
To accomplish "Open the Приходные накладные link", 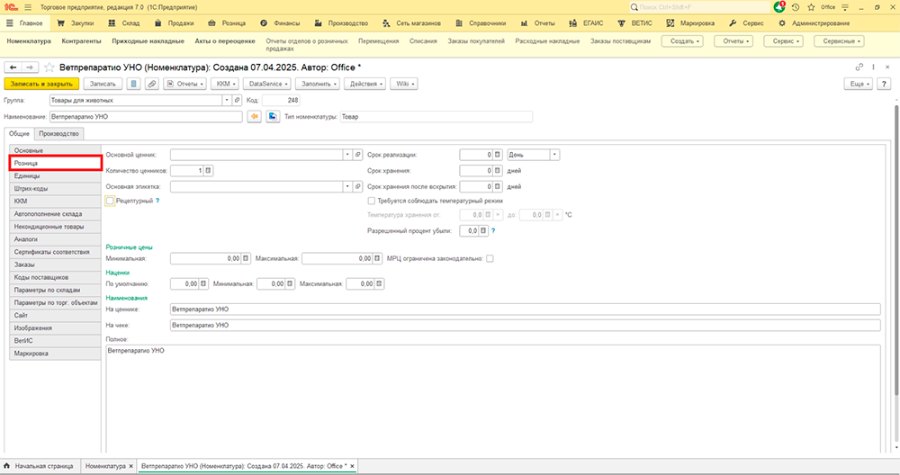I will click(148, 41).
